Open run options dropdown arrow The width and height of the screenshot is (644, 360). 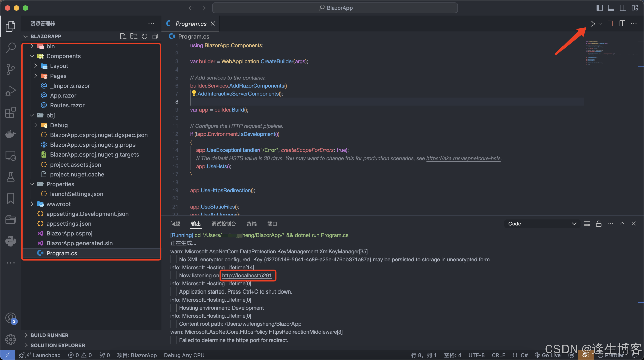point(600,24)
